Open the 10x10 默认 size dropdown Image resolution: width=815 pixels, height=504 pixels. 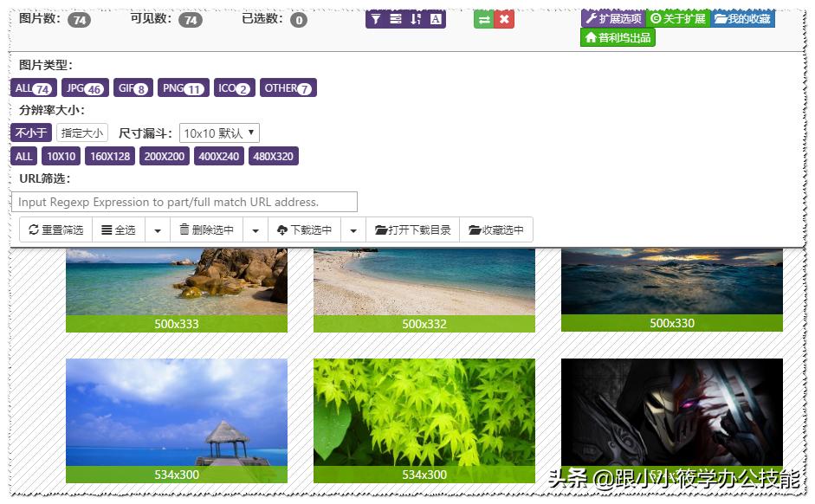pyautogui.click(x=220, y=133)
